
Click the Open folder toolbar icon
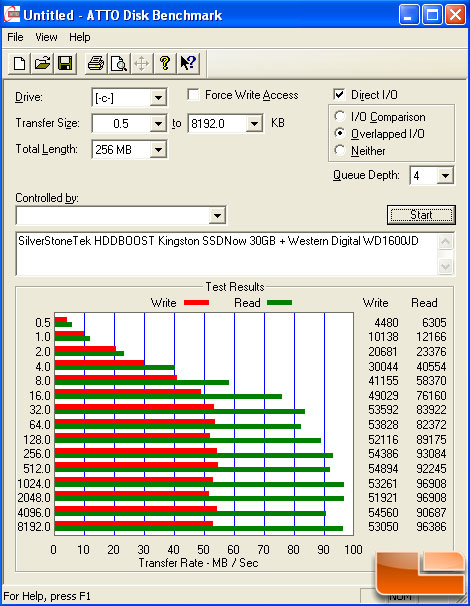click(43, 63)
